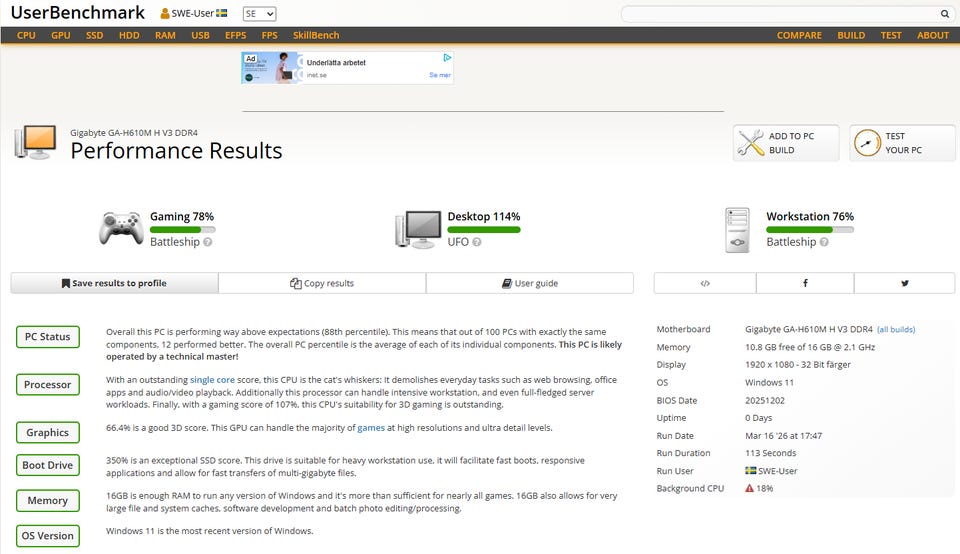Click the Gaming 78% progress bar
This screenshot has height=554, width=960.
point(182,230)
